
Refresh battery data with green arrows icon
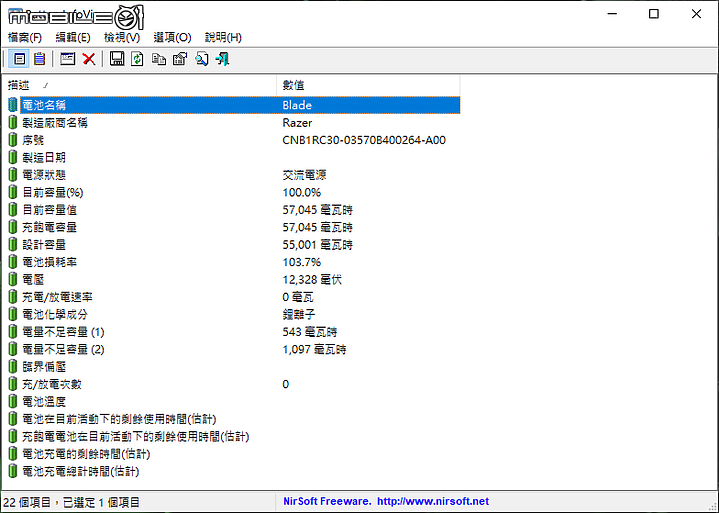(x=137, y=59)
